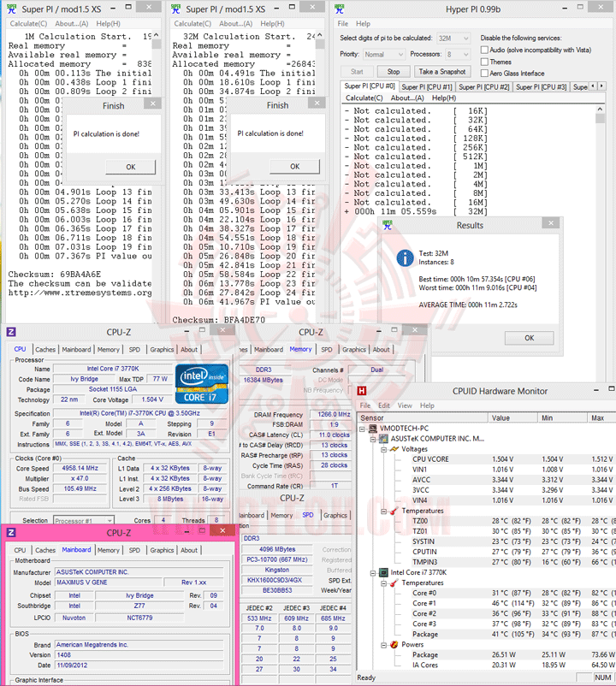Image resolution: width=616 pixels, height=686 pixels.
Task: Click the tab scroll-right arrow in Hyper PI
Action: click(601, 86)
